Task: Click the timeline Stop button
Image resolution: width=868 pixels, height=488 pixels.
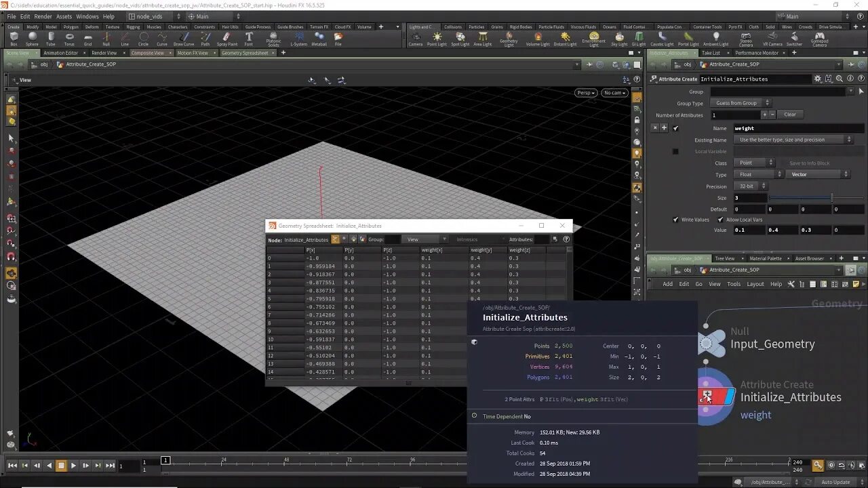Action: (x=61, y=466)
